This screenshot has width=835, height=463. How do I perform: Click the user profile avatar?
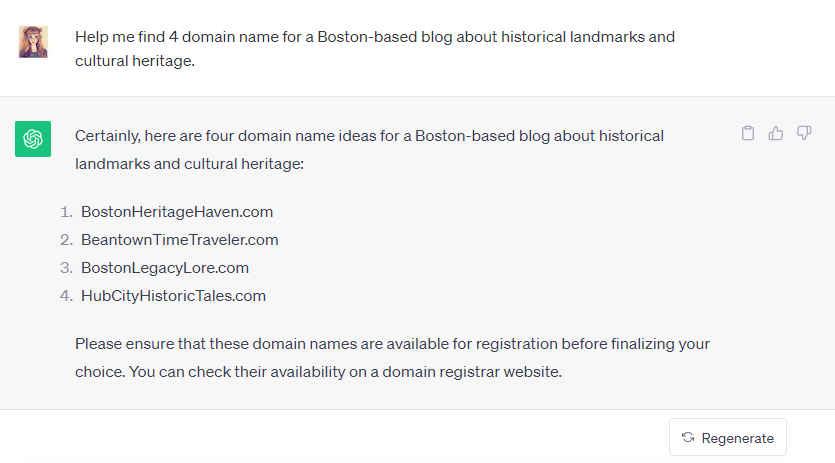tap(33, 42)
